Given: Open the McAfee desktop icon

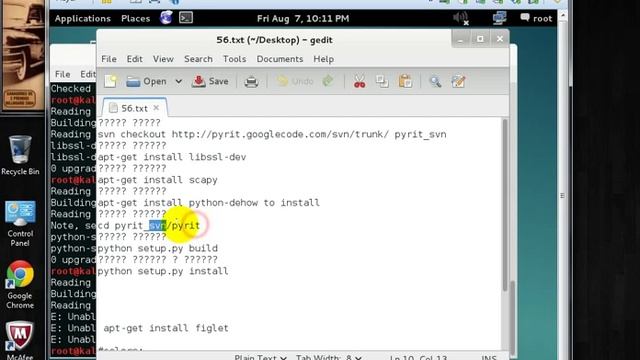Looking at the screenshot, I should tap(20, 340).
